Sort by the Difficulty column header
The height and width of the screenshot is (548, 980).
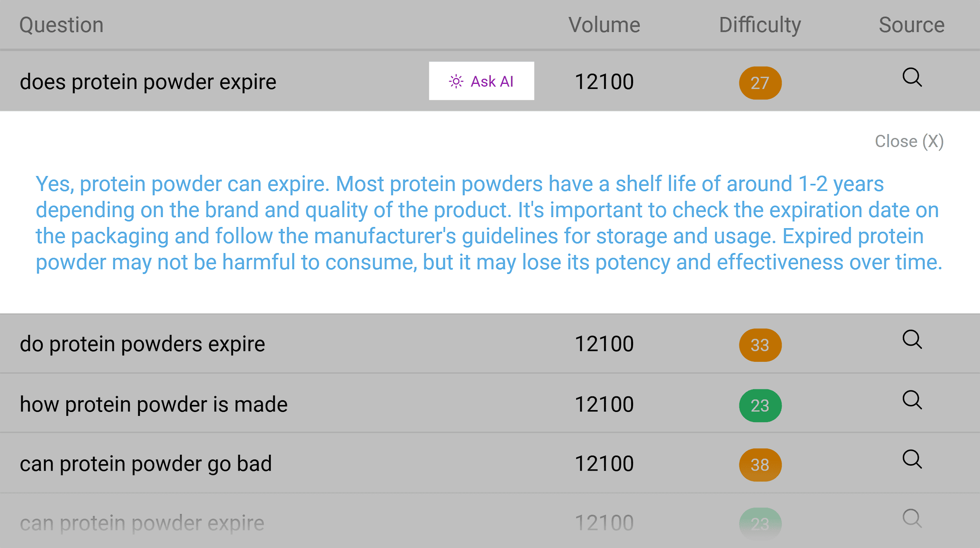pos(760,25)
